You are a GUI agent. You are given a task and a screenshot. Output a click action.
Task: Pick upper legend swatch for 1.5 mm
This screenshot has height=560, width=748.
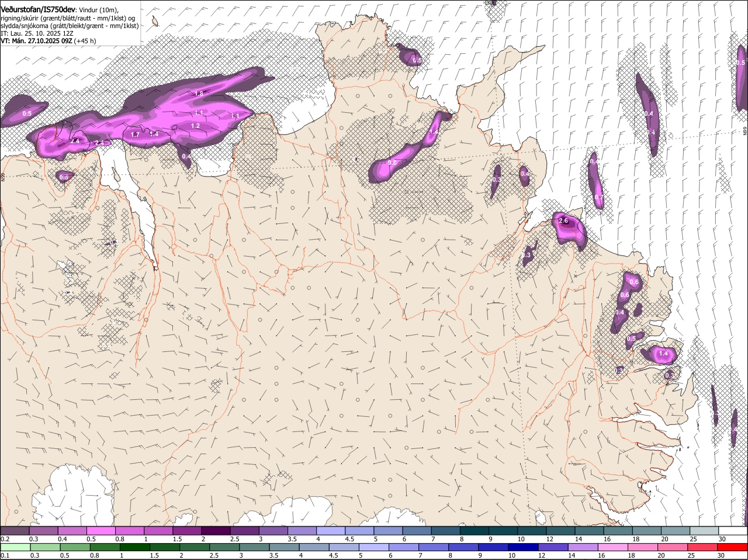click(187, 530)
